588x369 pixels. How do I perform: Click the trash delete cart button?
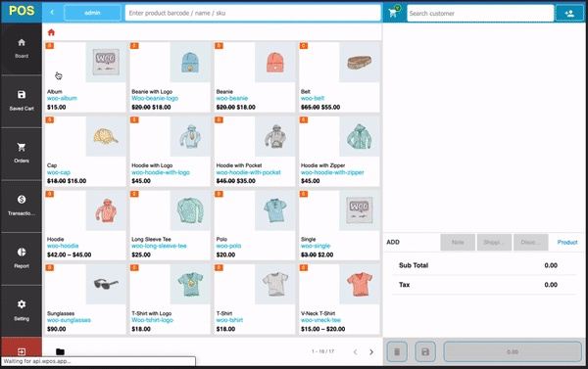(397, 351)
